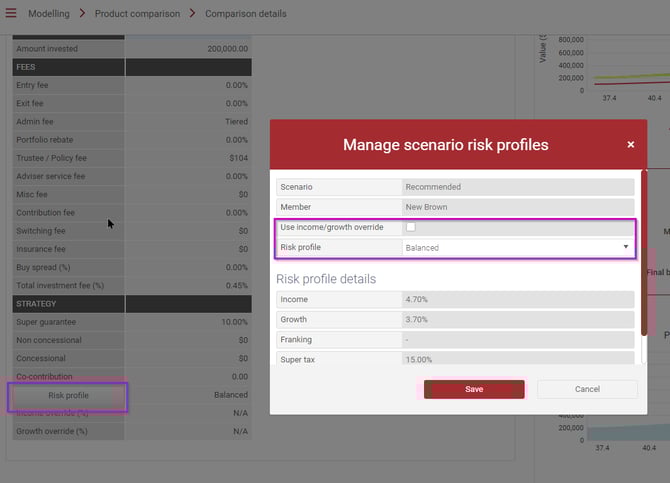Navigate to Product comparison breadcrumb
This screenshot has width=670, height=483.
[137, 14]
